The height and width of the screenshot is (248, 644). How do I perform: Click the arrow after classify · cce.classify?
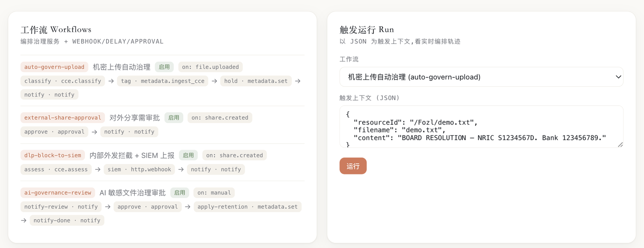tap(111, 81)
